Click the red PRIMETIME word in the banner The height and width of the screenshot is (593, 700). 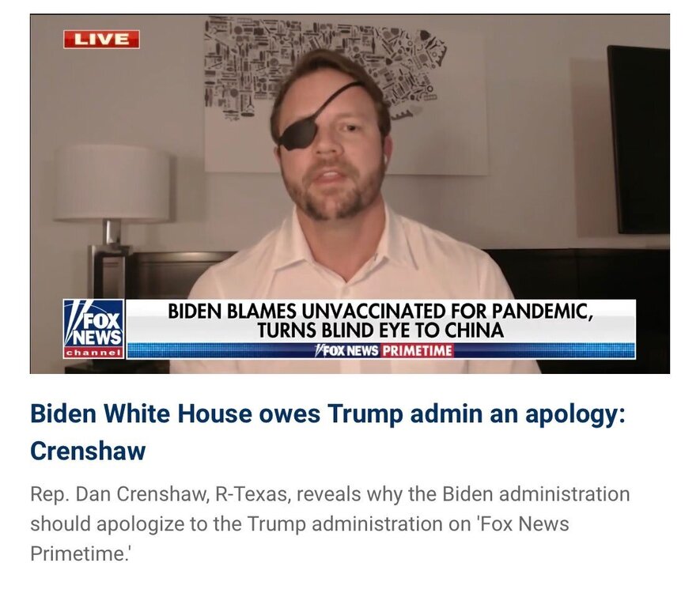pos(417,351)
